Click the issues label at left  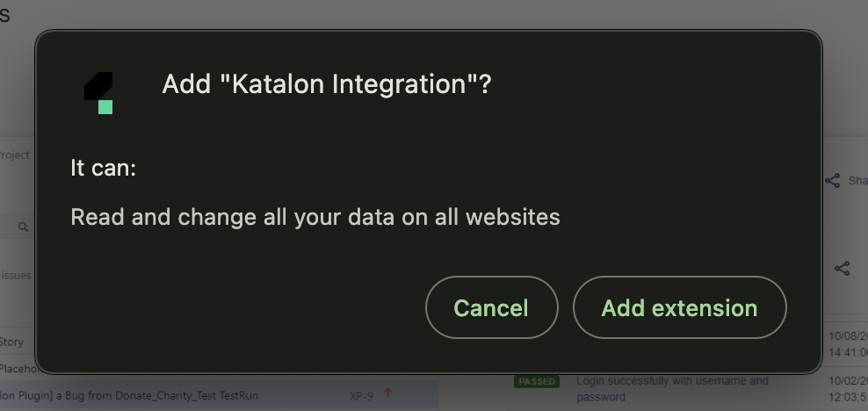click(x=16, y=275)
